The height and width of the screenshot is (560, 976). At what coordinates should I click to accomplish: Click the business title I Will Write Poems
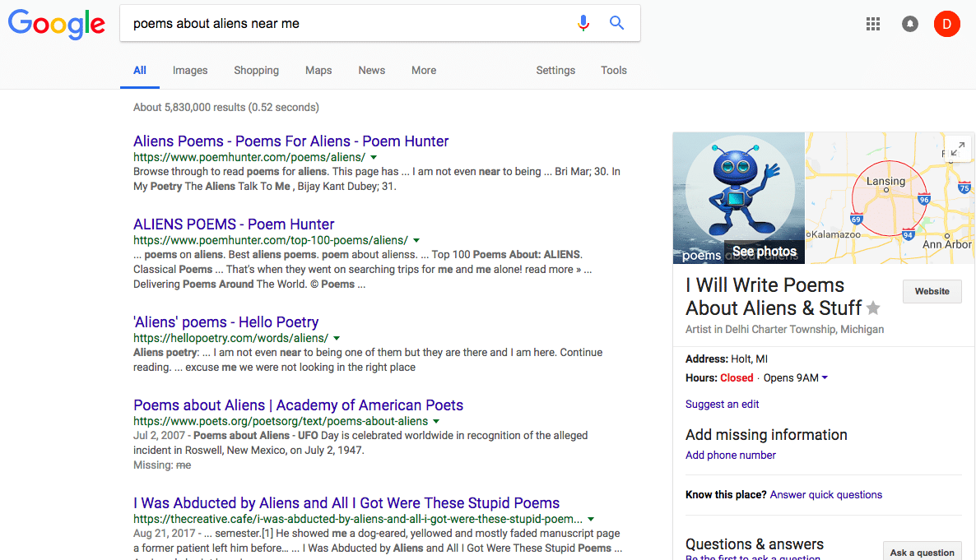[x=774, y=296]
